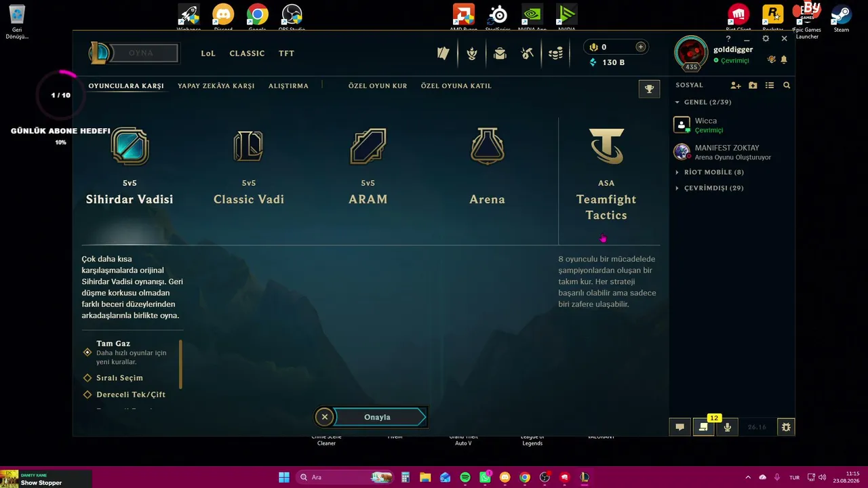Open the hammer crafting icon in top bar

(x=528, y=54)
